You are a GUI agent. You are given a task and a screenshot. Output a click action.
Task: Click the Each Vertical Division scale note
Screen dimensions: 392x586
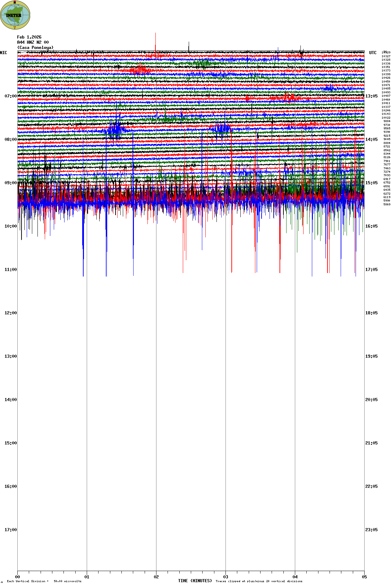(x=44, y=581)
